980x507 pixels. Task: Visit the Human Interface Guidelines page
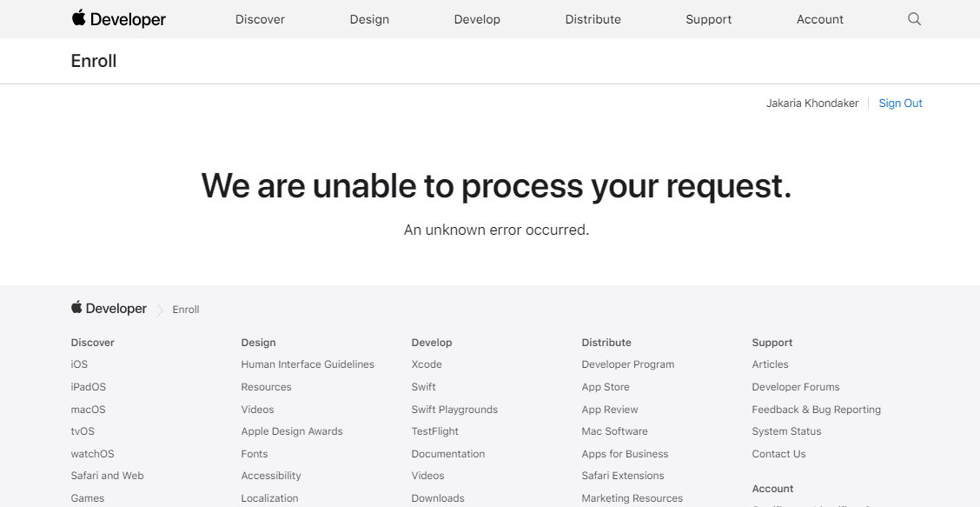click(x=308, y=364)
